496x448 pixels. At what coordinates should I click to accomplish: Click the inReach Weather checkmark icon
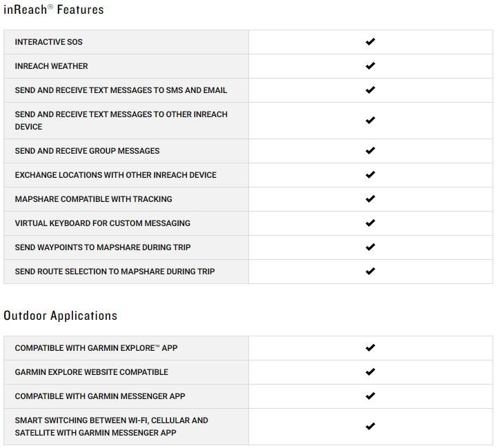[370, 65]
